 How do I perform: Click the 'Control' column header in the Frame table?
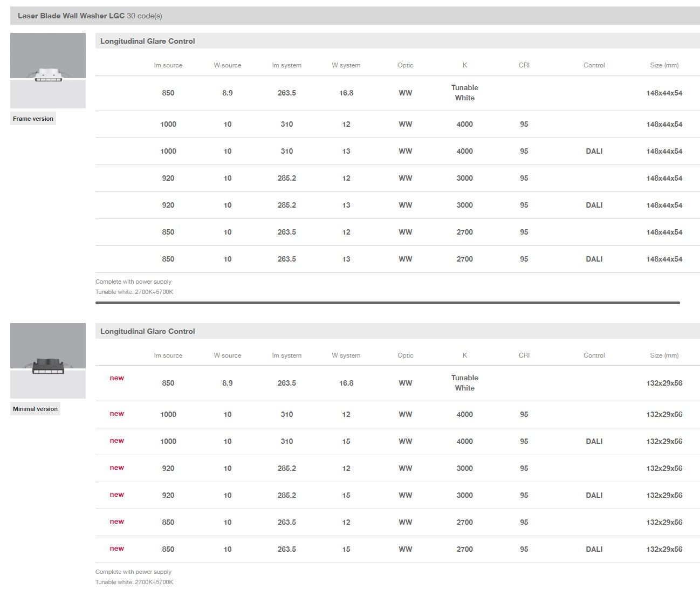pos(594,65)
